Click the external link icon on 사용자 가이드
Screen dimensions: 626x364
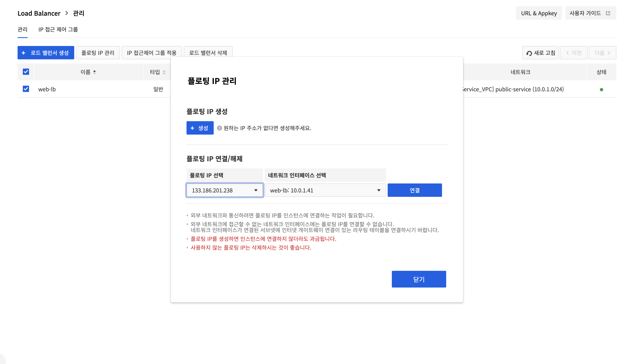[608, 13]
